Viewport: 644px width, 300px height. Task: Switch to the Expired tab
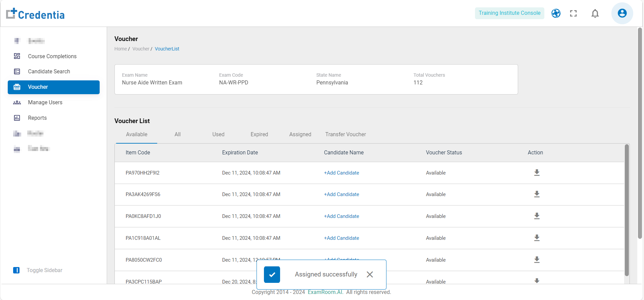[259, 134]
